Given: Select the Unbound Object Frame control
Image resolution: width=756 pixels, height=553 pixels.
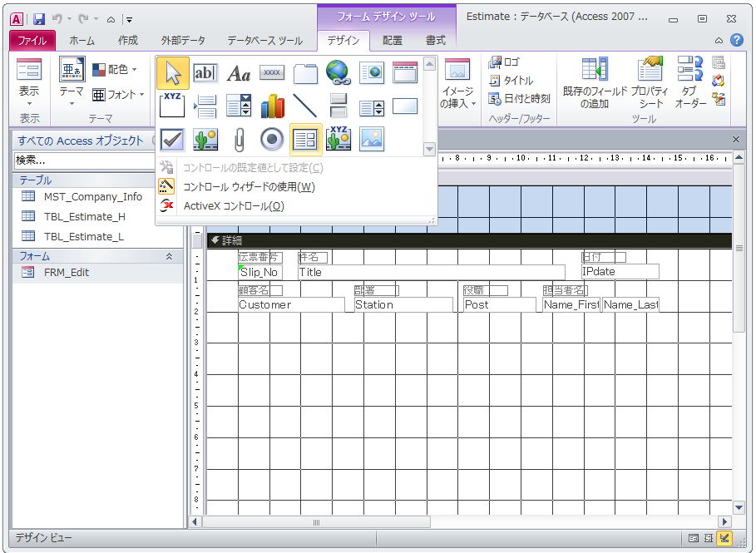Looking at the screenshot, I should coord(205,140).
